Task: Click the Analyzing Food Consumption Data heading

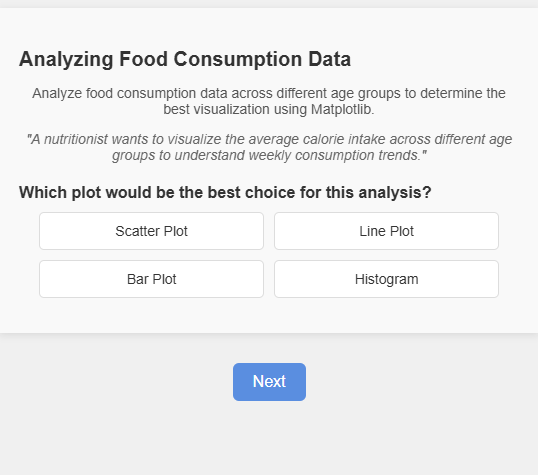Action: pyautogui.click(x=185, y=59)
